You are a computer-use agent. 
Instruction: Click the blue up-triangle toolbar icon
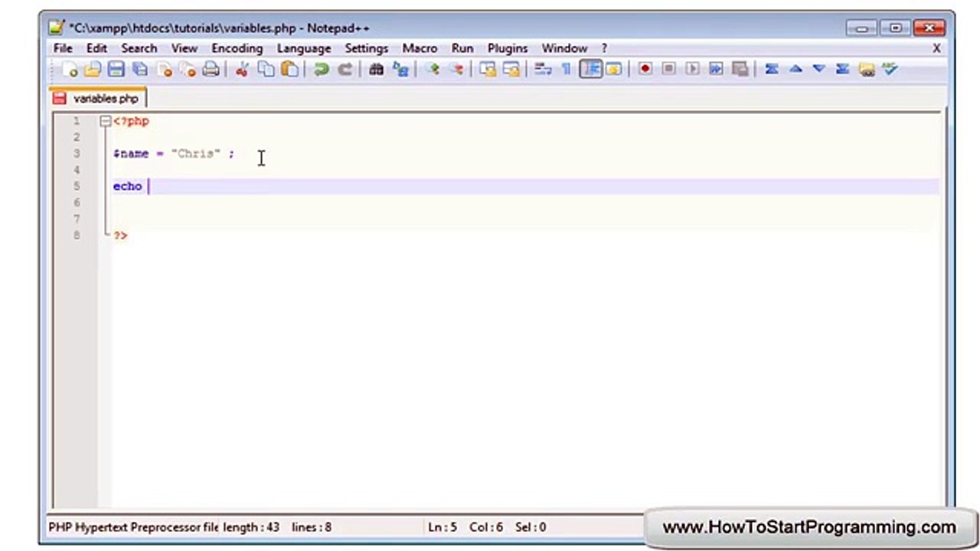coord(795,70)
